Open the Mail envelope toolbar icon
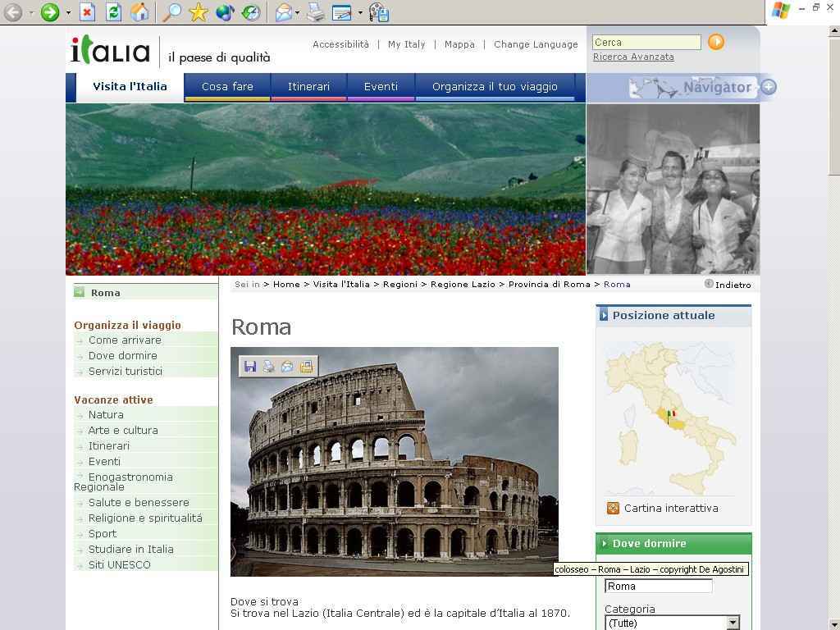840x630 pixels. (x=284, y=11)
